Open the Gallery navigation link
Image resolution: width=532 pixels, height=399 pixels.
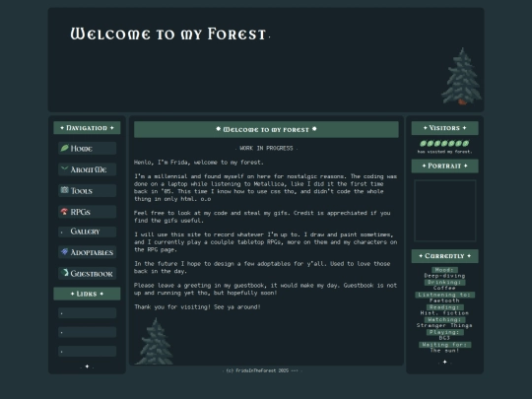pos(88,232)
